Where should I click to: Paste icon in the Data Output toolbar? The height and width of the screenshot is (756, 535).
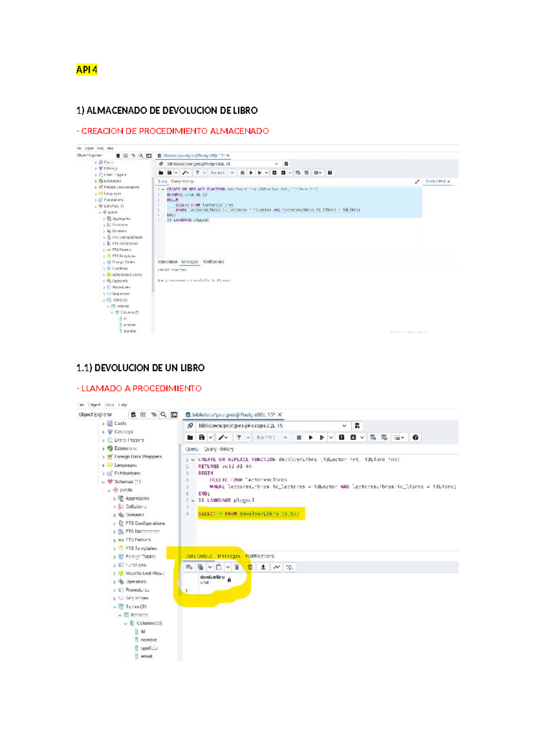pyautogui.click(x=218, y=567)
